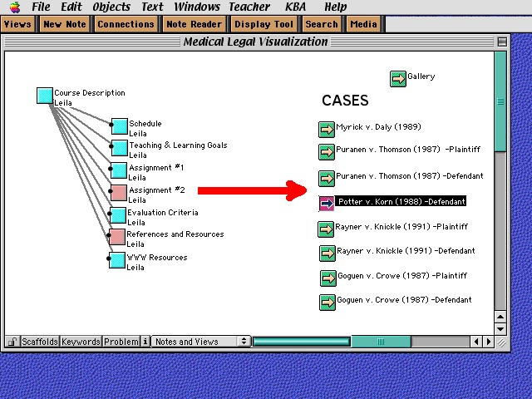Click the horizontal scroll right arrow
The height and width of the screenshot is (399, 532).
tap(488, 342)
